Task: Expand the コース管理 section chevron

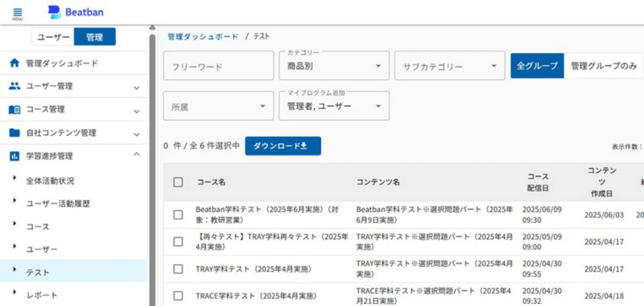Action: coord(137,111)
